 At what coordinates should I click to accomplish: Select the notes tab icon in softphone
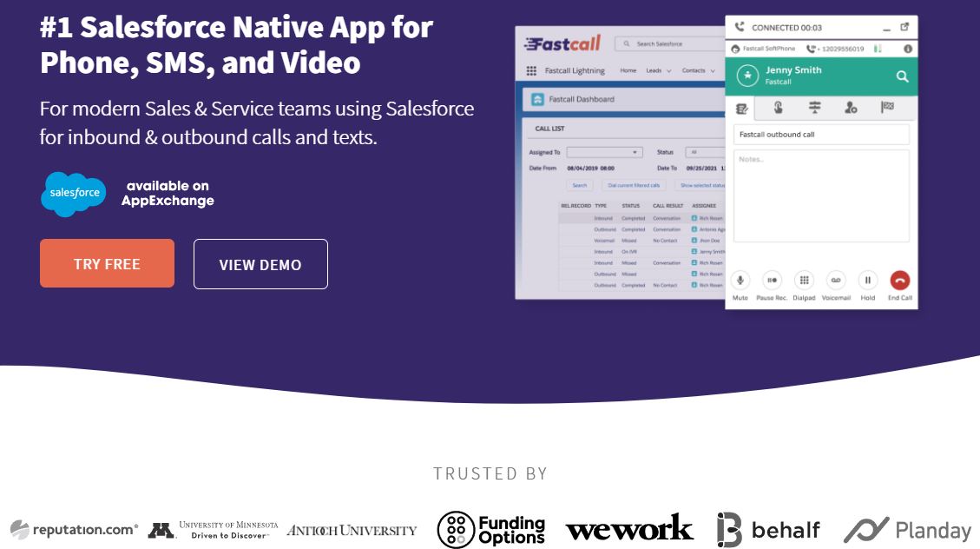pos(742,109)
